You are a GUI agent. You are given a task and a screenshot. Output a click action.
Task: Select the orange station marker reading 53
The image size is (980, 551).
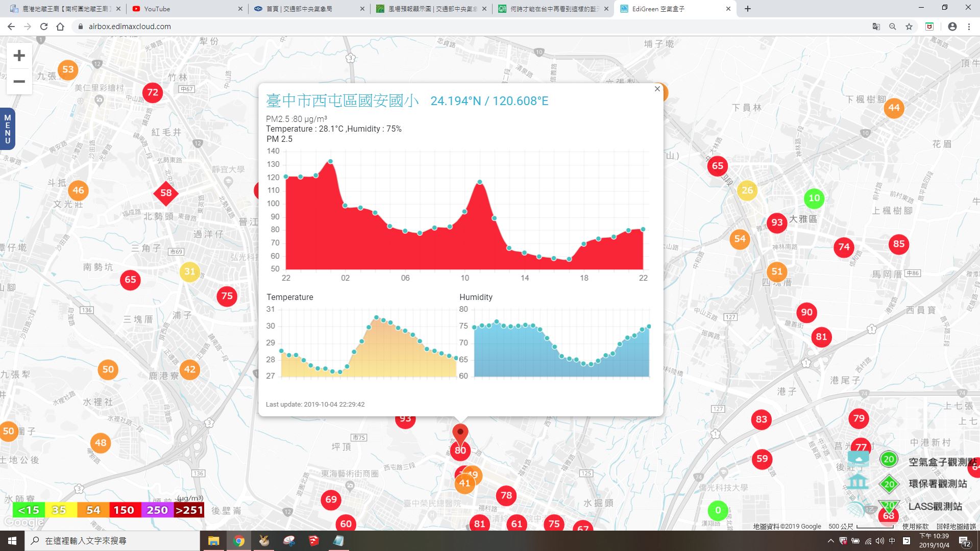(68, 69)
